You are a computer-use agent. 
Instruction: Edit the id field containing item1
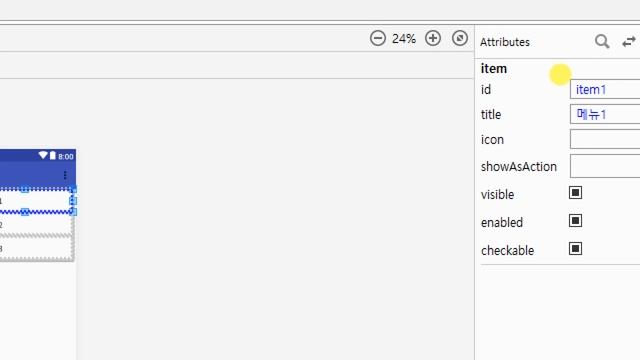point(605,89)
